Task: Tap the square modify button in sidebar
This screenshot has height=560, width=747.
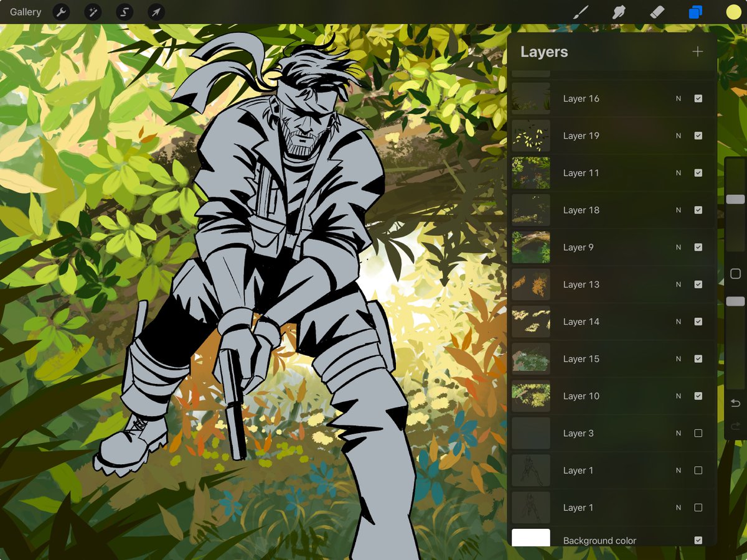Action: (735, 274)
